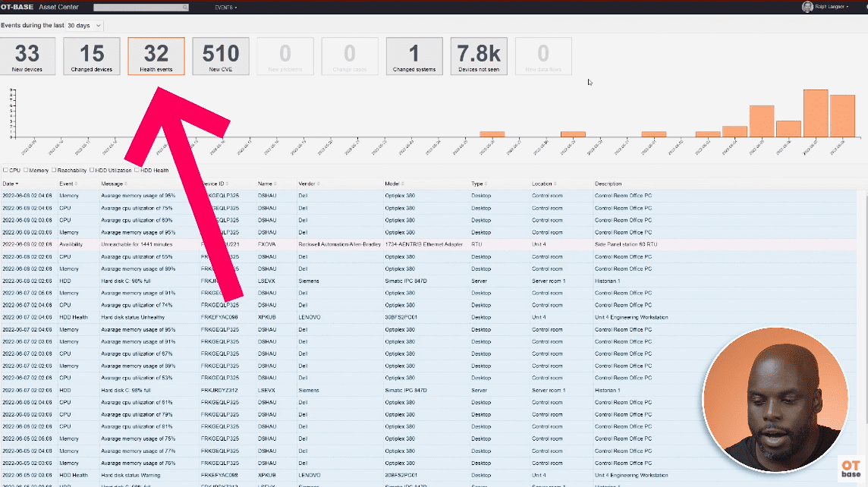Image resolution: width=868 pixels, height=487 pixels.
Task: Click the OT-BASE logo in header
Action: pos(16,8)
